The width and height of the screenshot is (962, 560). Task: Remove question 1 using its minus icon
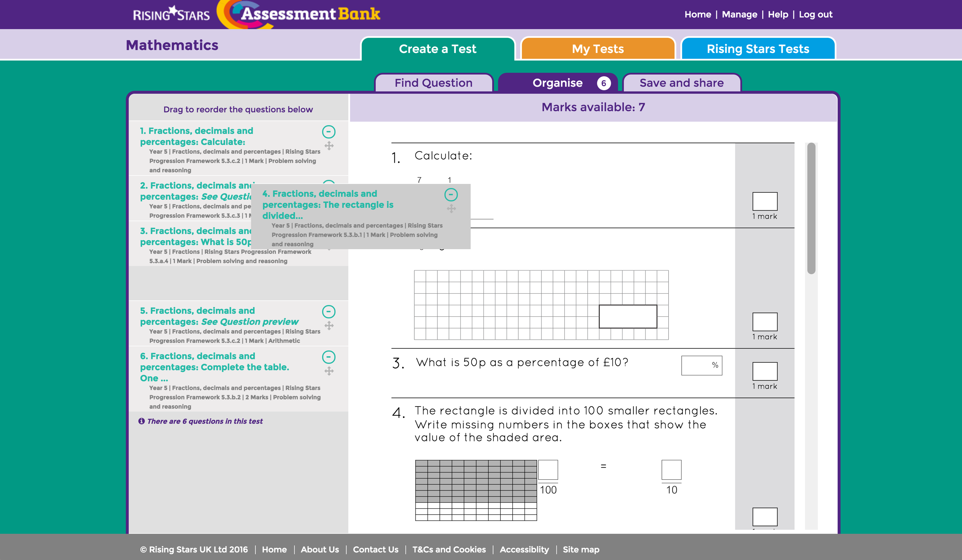click(x=329, y=132)
